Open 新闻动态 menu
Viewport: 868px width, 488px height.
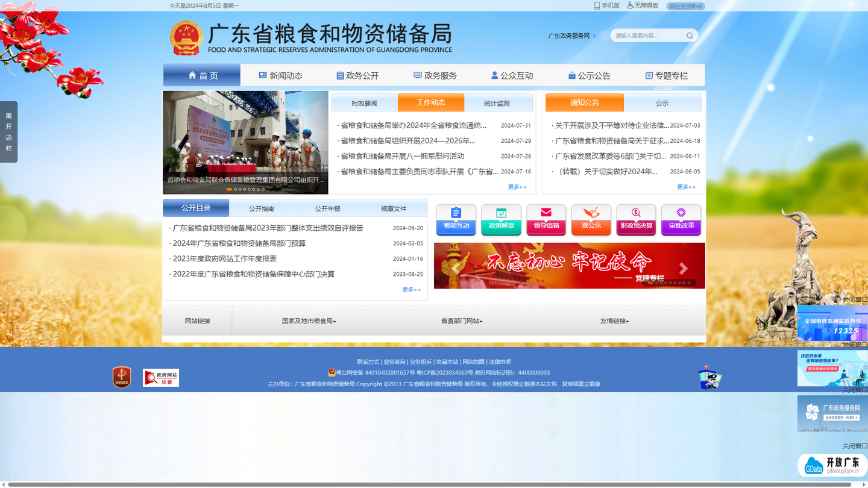click(x=281, y=75)
